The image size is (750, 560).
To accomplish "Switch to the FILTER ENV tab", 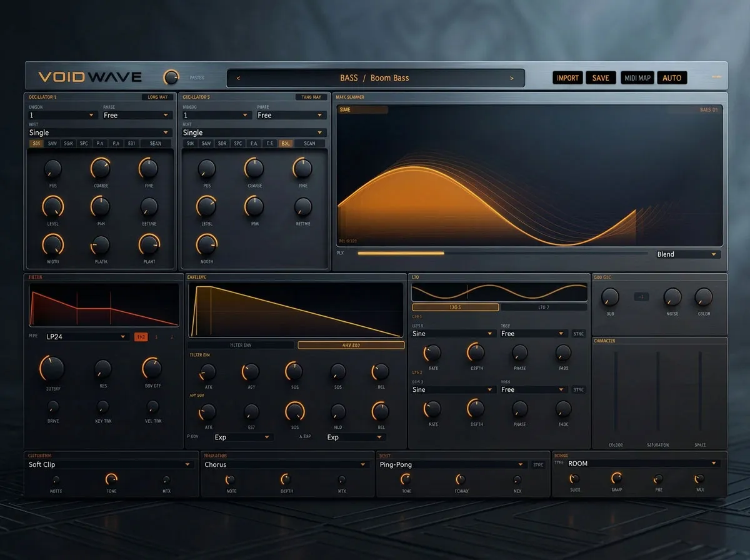I will [x=241, y=345].
